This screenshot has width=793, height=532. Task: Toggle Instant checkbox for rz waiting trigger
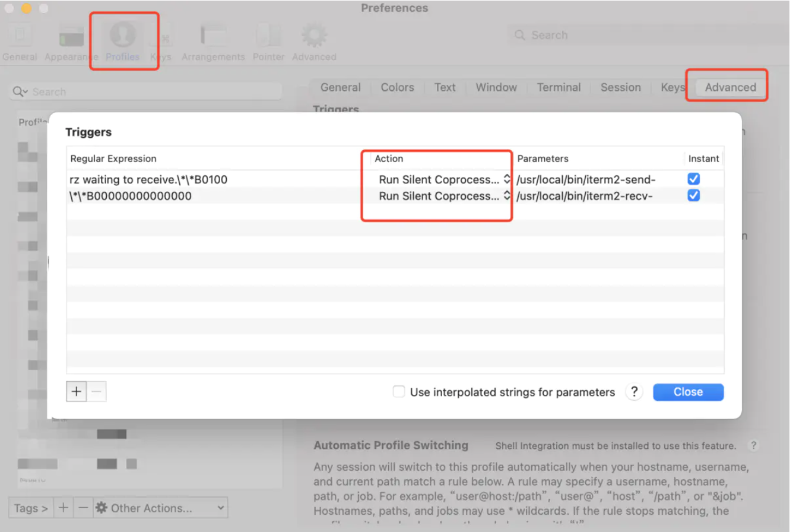tap(693, 179)
